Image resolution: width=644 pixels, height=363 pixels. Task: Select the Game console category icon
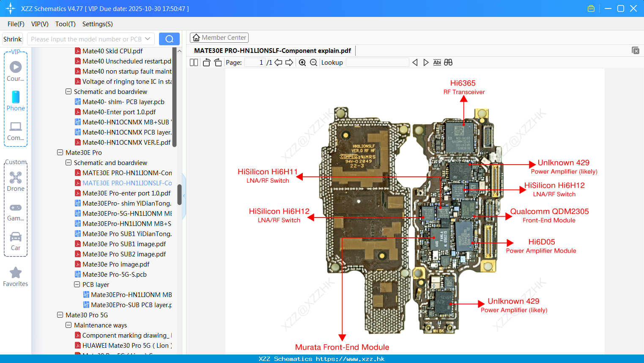click(x=16, y=212)
